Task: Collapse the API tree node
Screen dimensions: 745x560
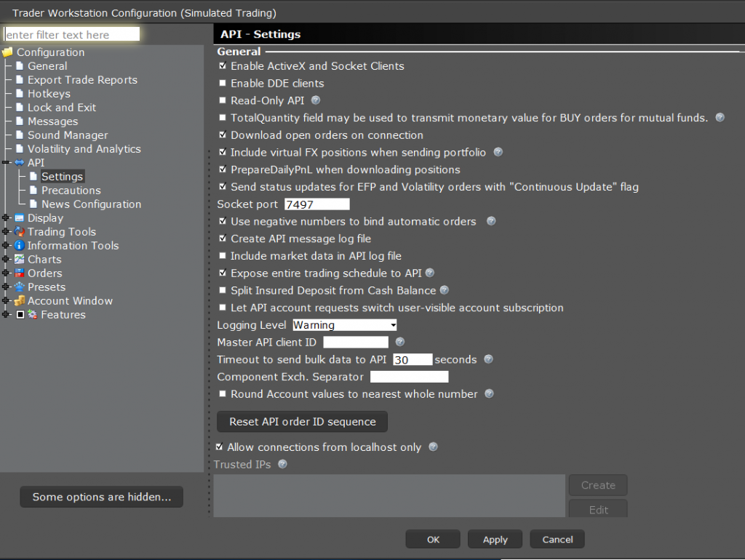Action: pos(6,162)
